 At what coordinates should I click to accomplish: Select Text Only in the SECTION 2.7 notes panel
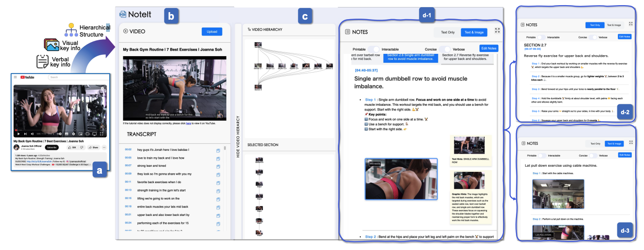(595, 24)
